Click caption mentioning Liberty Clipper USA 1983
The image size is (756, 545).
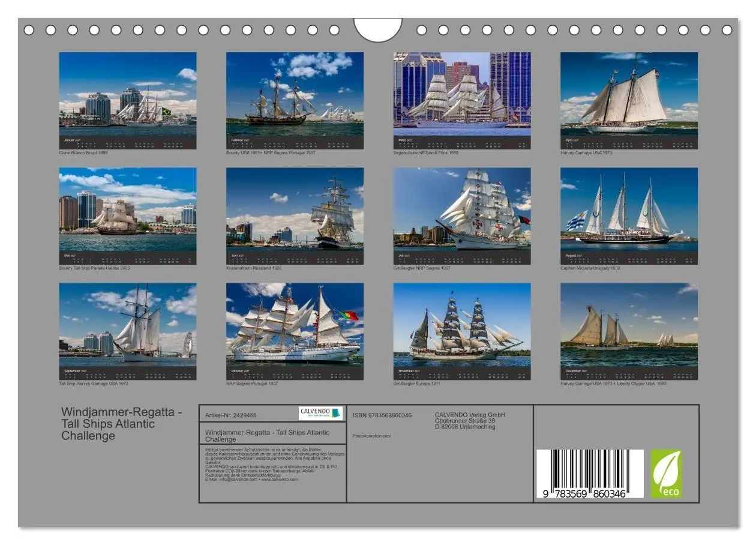point(614,384)
